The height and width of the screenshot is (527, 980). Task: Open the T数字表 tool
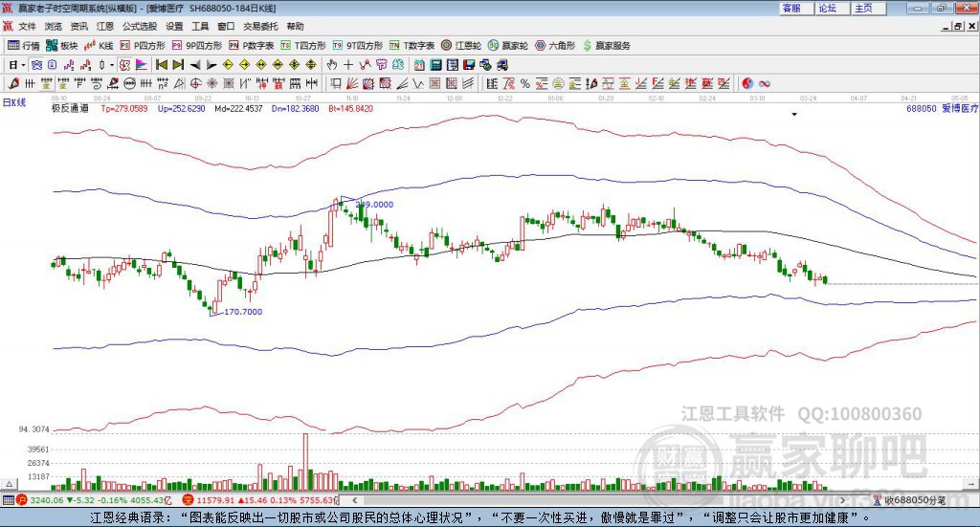[x=412, y=46]
